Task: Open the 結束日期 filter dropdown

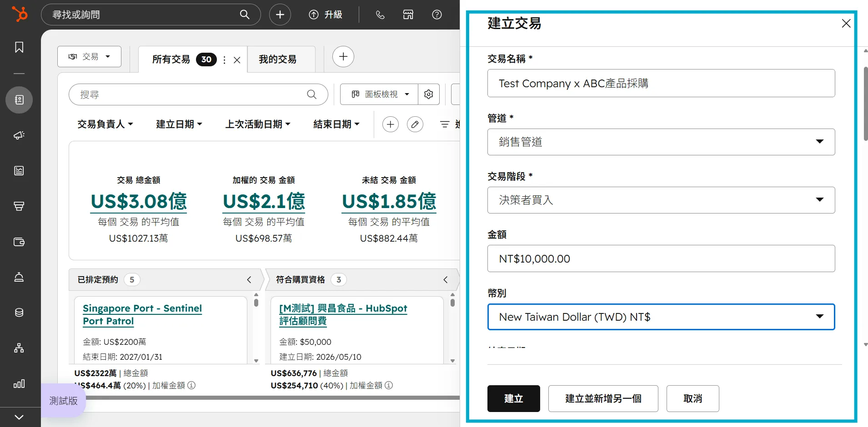Action: tap(336, 124)
